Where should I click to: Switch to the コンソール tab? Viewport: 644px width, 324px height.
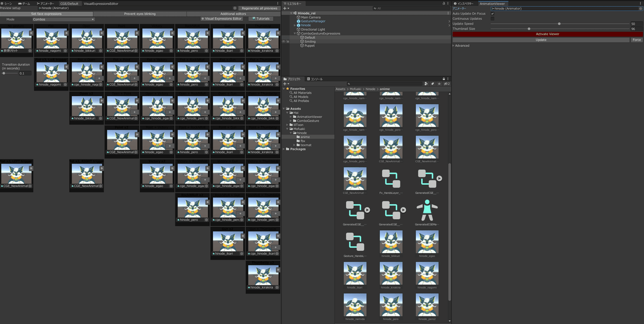pyautogui.click(x=314, y=79)
